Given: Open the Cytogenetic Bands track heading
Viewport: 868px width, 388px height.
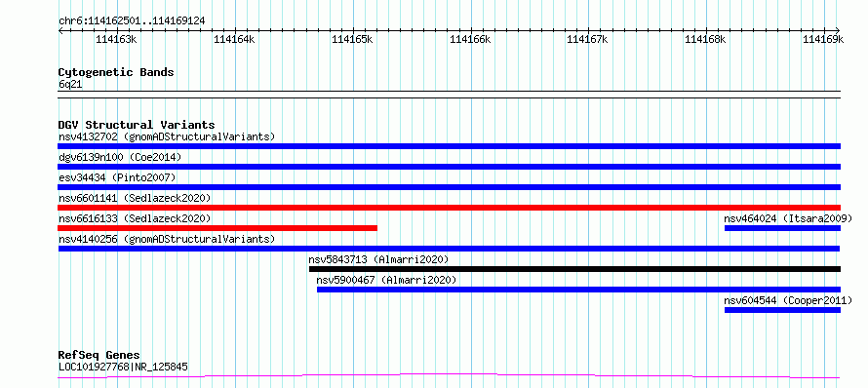Looking at the screenshot, I should point(116,72).
